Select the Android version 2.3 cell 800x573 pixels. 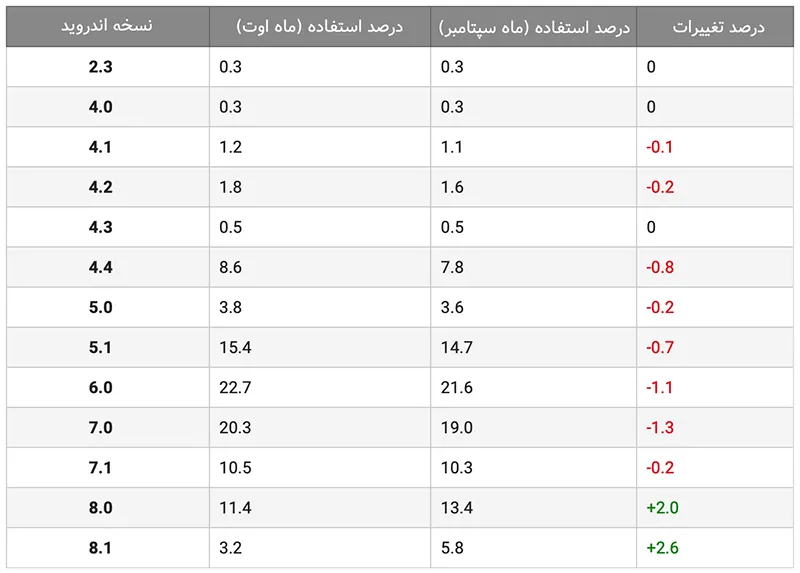pyautogui.click(x=100, y=67)
